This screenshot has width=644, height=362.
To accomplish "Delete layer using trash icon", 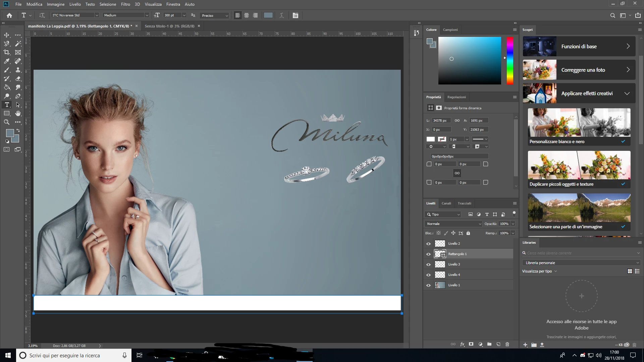I will 507,344.
